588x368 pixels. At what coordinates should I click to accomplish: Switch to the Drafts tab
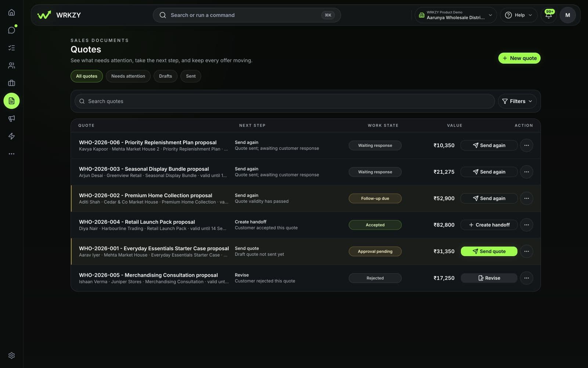[165, 76]
